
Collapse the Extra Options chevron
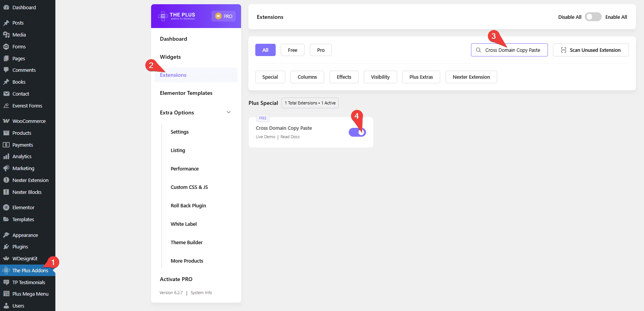coord(228,112)
